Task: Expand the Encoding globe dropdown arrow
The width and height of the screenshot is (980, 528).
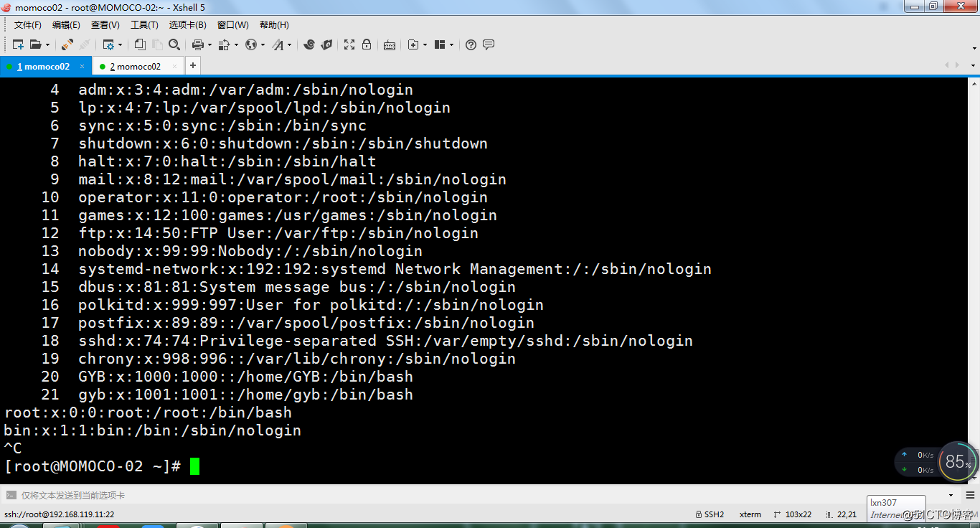Action: pos(263,44)
